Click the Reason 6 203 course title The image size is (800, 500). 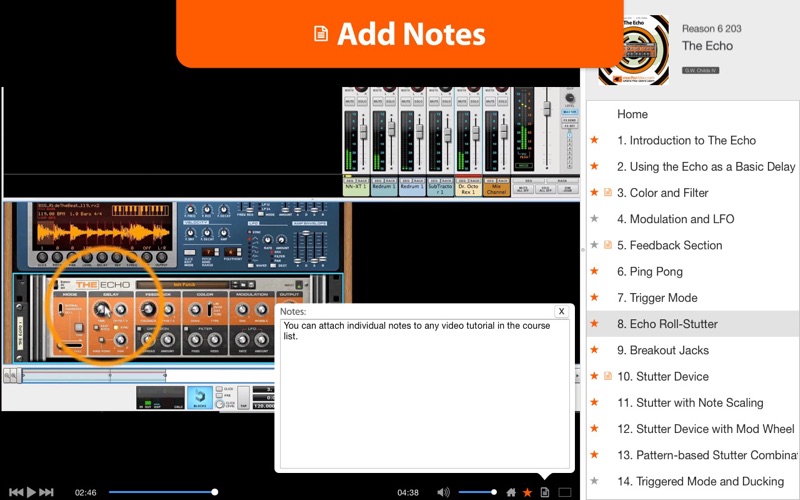pyautogui.click(x=712, y=29)
